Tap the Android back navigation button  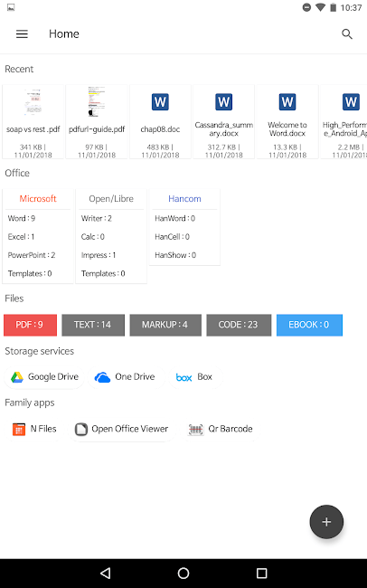click(106, 573)
